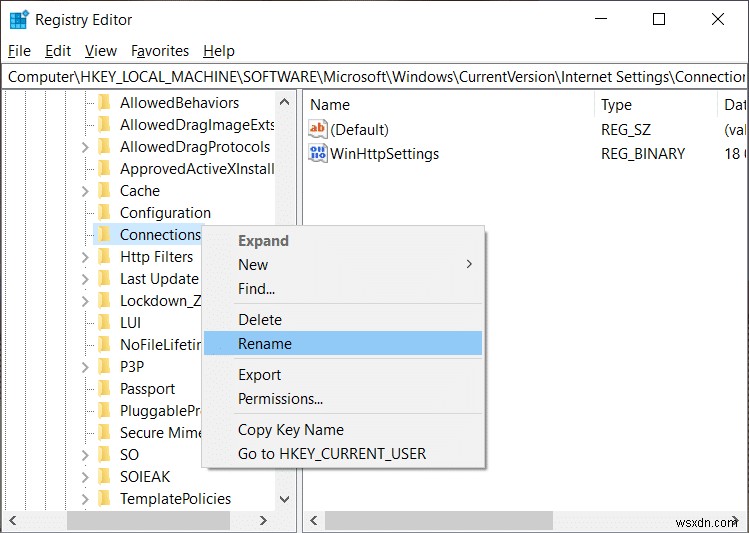Expand the AllowedDragProtocols key
The width and height of the screenshot is (749, 533).
[85, 147]
